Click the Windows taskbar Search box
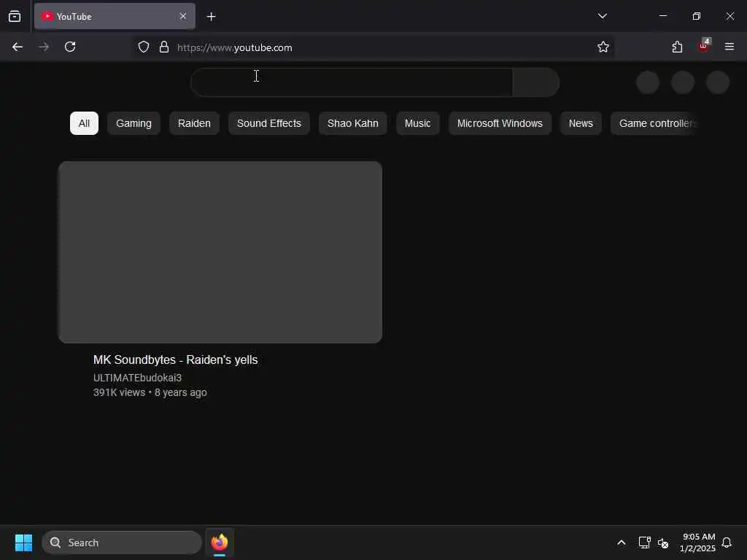747x560 pixels. tap(122, 542)
